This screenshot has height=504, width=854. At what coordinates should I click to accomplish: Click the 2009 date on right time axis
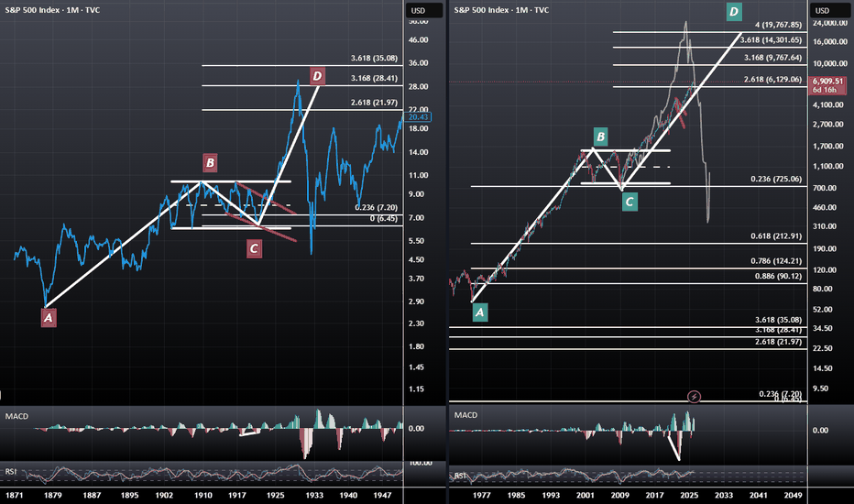(619, 495)
